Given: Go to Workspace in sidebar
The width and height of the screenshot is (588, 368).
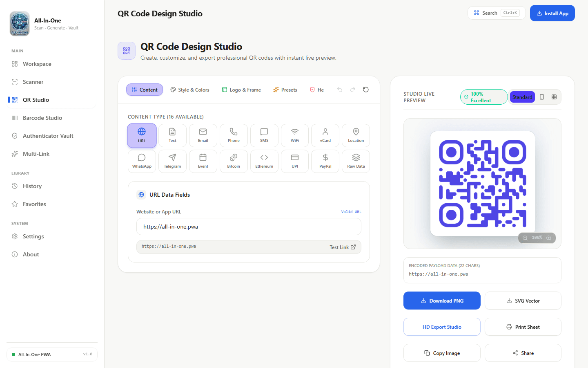Looking at the screenshot, I should pyautogui.click(x=52, y=64).
